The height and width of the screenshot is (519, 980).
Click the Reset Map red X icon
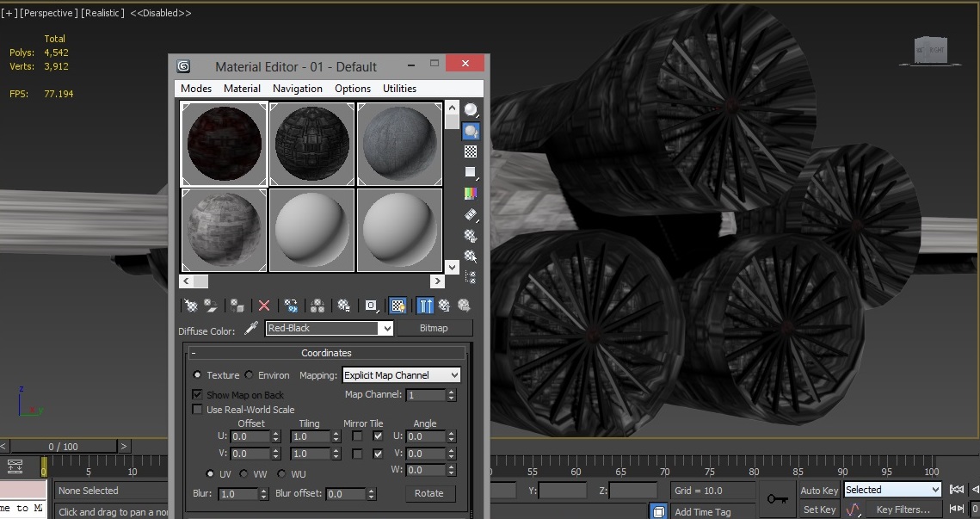click(263, 306)
